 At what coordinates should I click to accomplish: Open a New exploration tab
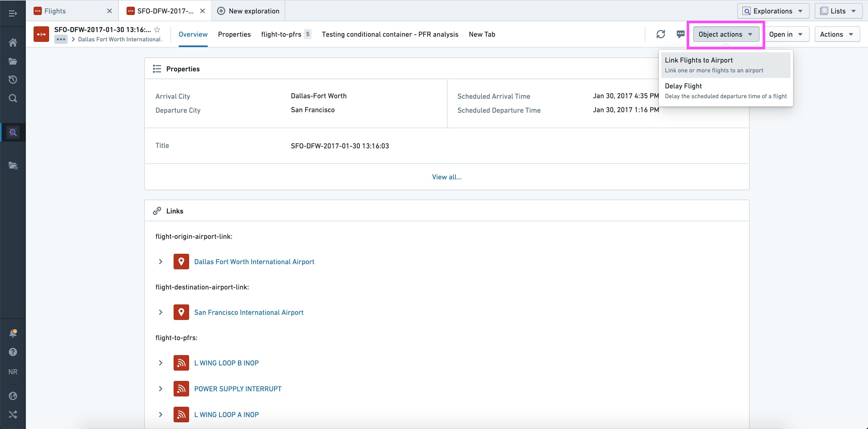tap(248, 11)
